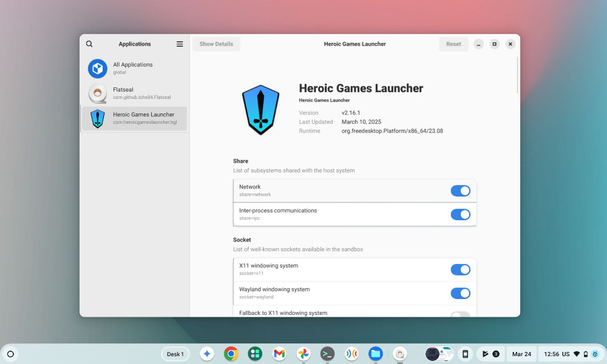This screenshot has height=364, width=607.
Task: Open Google Photos from the shelf
Action: point(303,354)
